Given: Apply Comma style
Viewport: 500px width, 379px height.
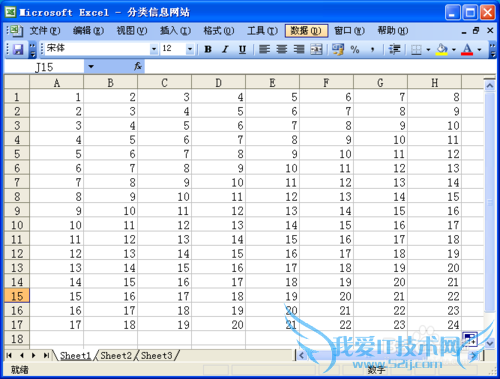Looking at the screenshot, I should pos(372,50).
